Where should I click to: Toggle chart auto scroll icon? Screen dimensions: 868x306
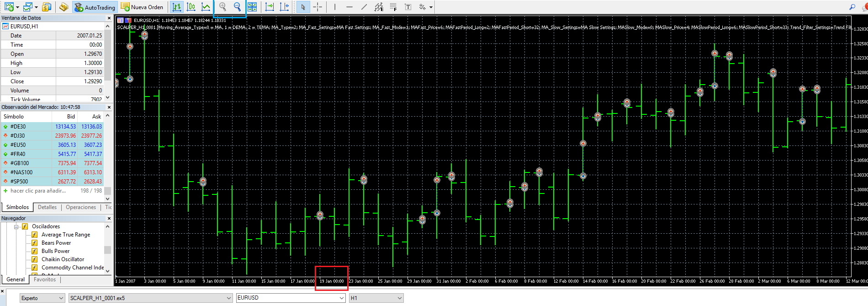tap(270, 7)
